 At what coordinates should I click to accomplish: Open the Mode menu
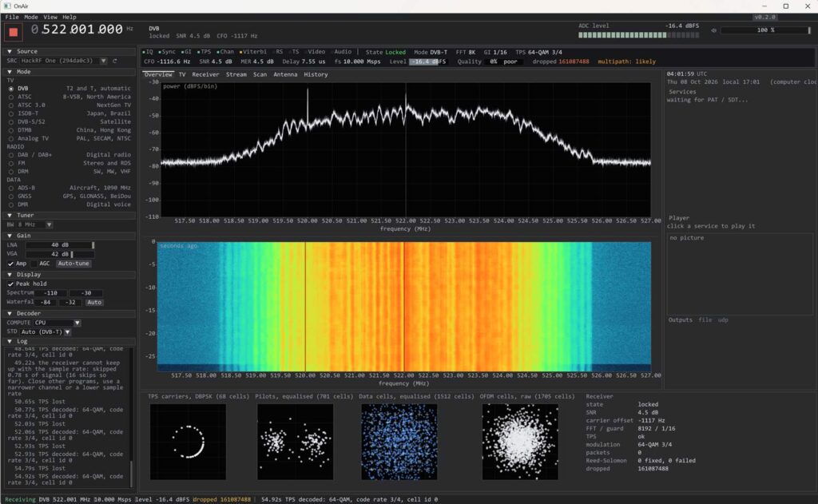(x=31, y=18)
